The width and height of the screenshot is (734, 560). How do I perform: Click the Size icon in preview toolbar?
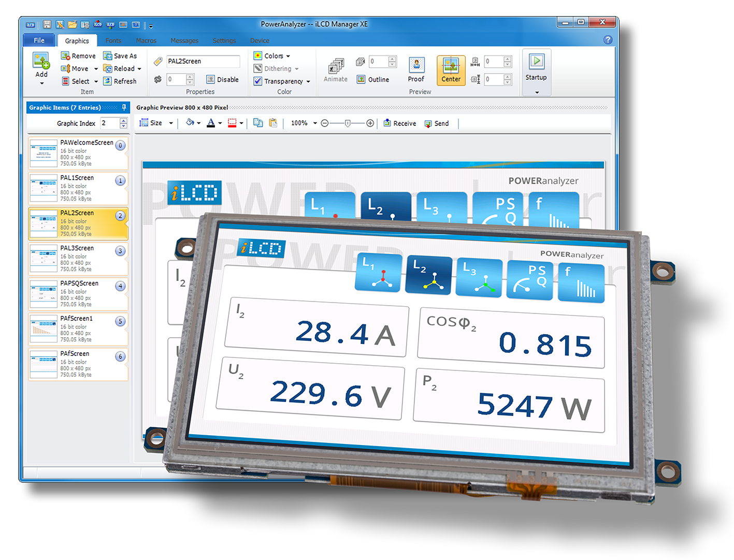[x=143, y=123]
